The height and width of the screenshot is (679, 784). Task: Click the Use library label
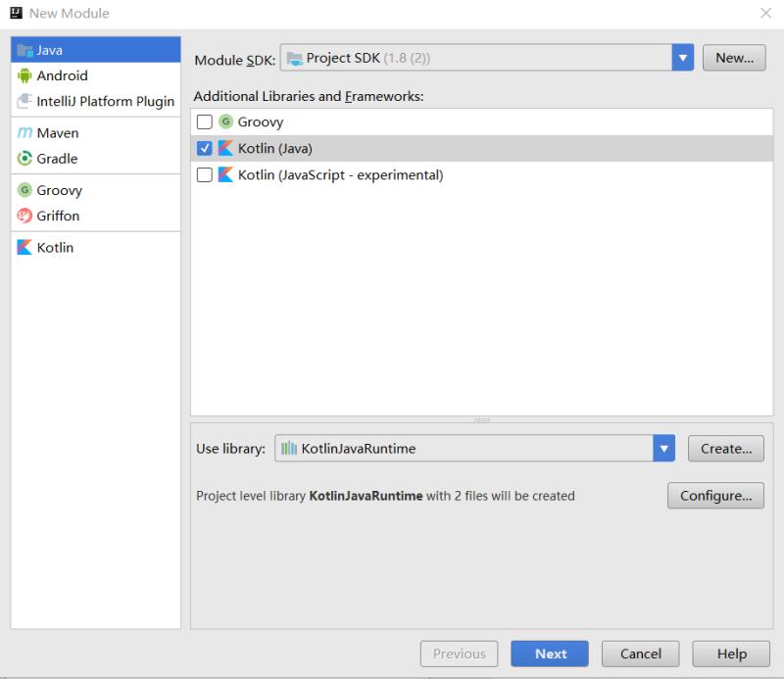click(x=230, y=449)
